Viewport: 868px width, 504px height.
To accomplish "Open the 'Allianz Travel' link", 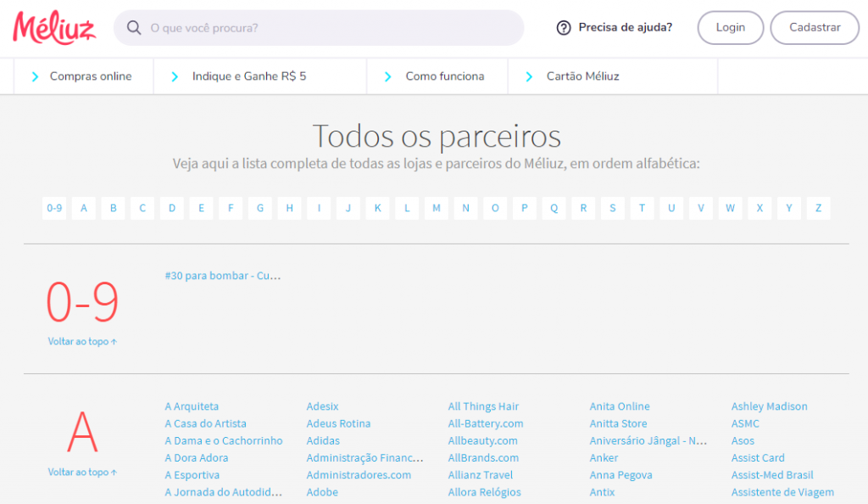I will click(481, 475).
